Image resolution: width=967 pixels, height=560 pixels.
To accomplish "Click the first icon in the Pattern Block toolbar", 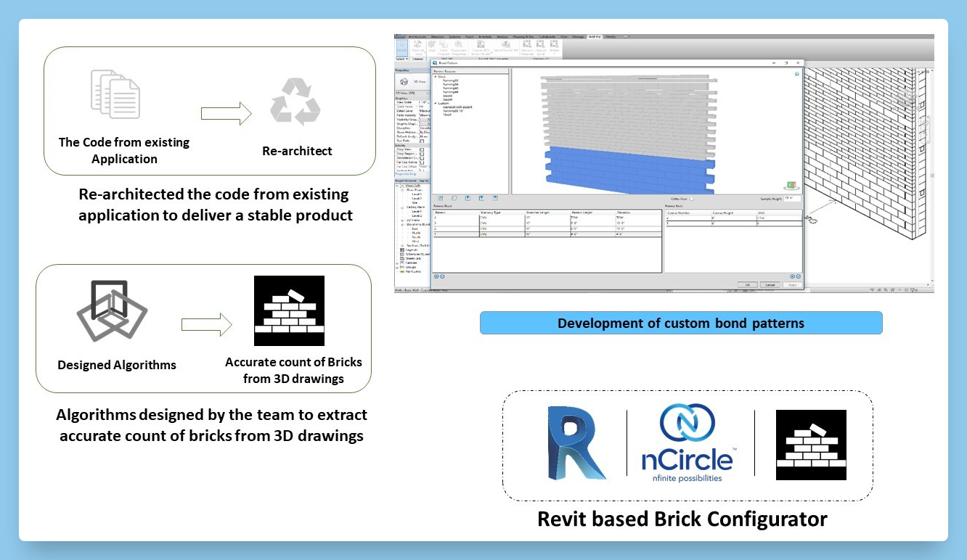I will (x=439, y=197).
